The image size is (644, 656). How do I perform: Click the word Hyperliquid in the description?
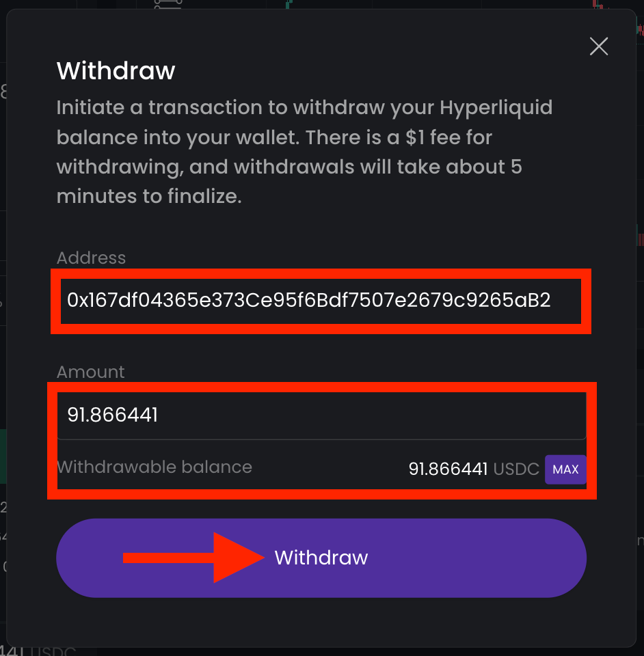coord(496,108)
